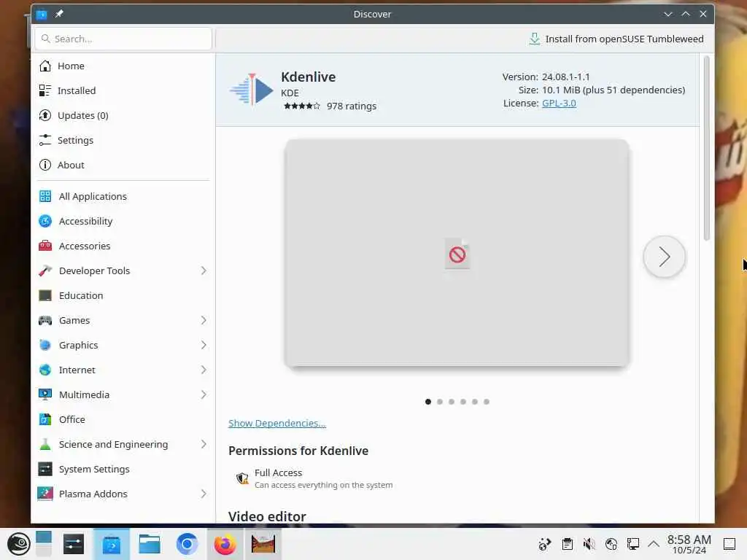This screenshot has width=747, height=560.
Task: Select the Accessories toolbox icon
Action: click(x=45, y=246)
